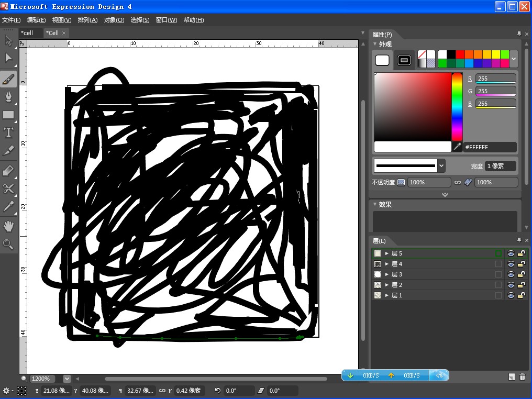Select the Stroke tab swatch
This screenshot has height=399, width=532.
click(404, 60)
